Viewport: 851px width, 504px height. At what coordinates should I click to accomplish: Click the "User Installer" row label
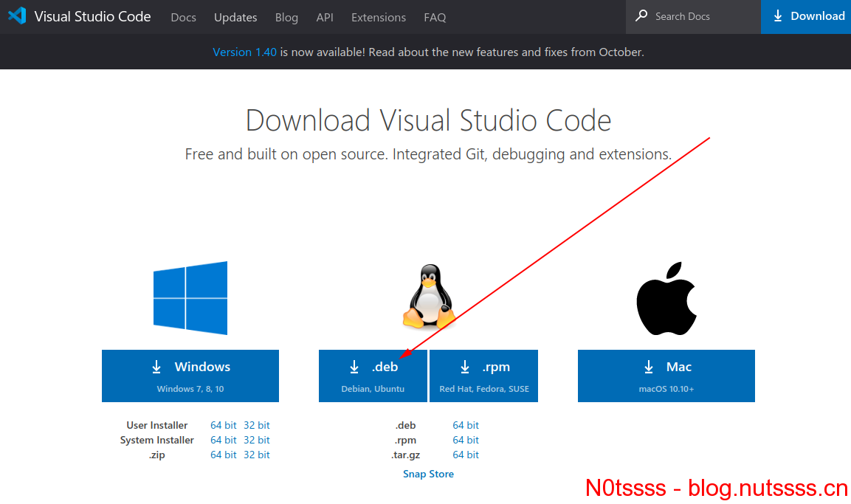click(x=157, y=425)
